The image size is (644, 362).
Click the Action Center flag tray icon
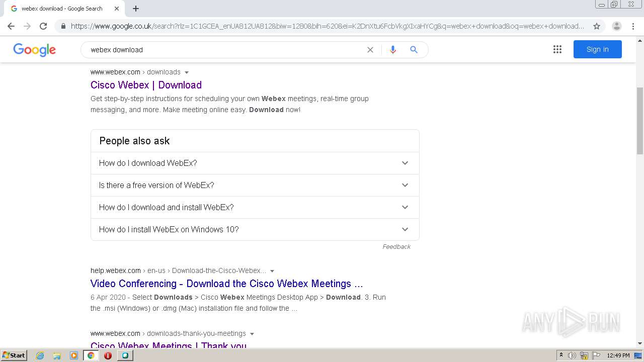tap(596, 355)
